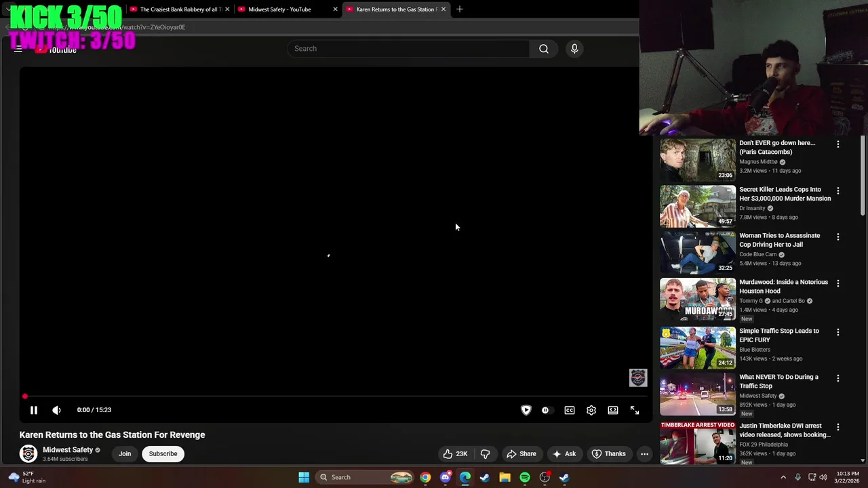Toggle the autoplay switch in the player

point(546,410)
